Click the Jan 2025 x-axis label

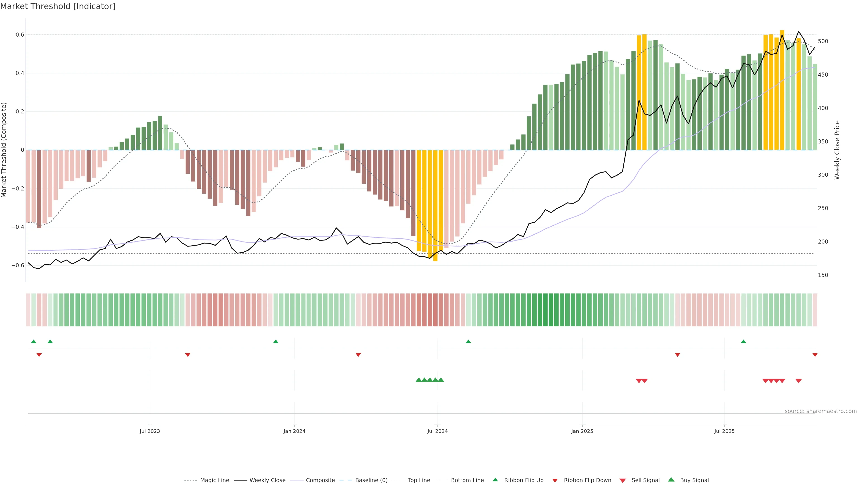[x=582, y=431]
